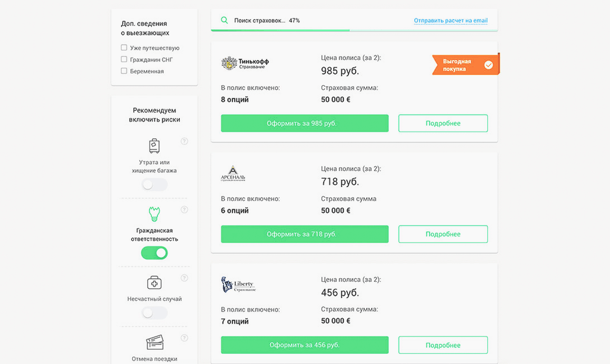610x364 pixels.
Task: Click the 50 000 € sum in Тинькофф card
Action: (335, 99)
